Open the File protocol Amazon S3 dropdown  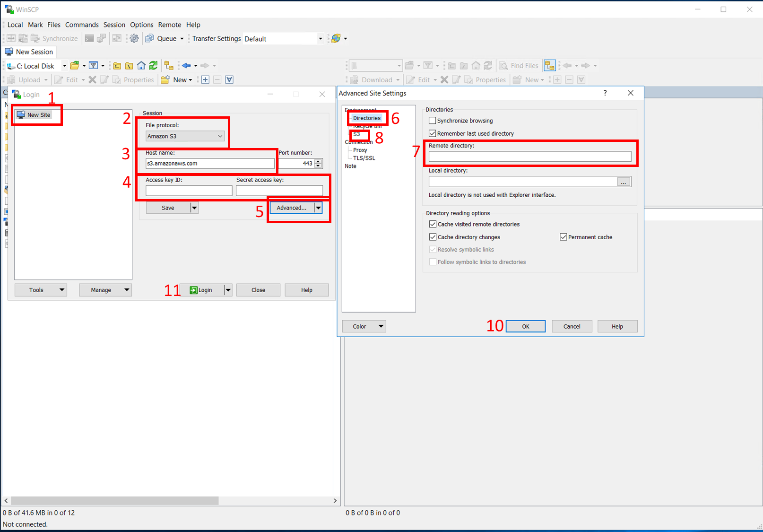185,136
